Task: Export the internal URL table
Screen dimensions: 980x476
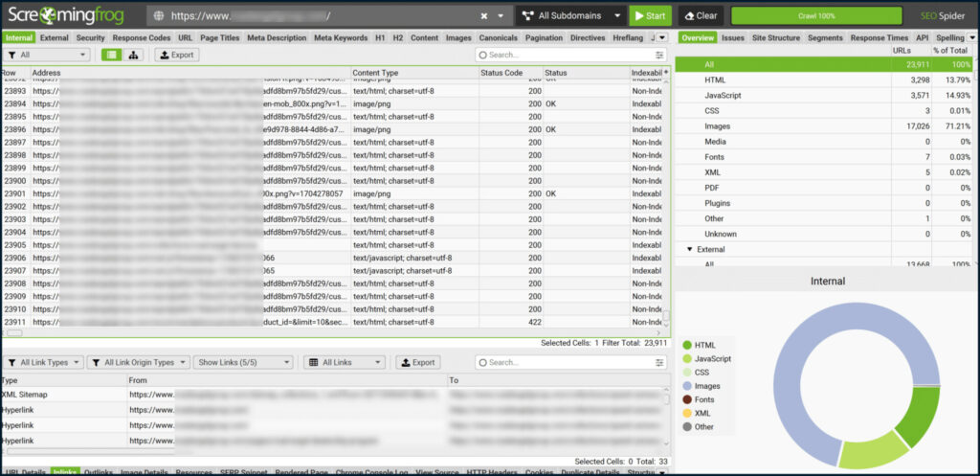Action: [177, 56]
